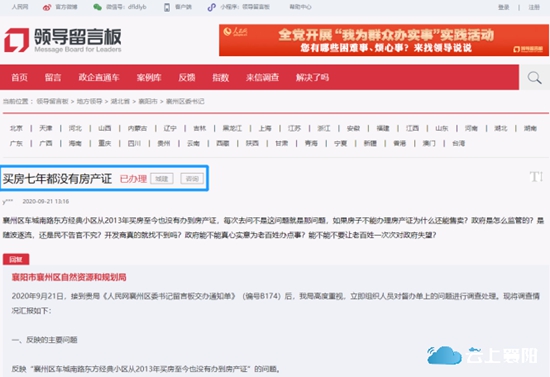
Task: Open search with the magnifier icon
Action: pos(535,78)
